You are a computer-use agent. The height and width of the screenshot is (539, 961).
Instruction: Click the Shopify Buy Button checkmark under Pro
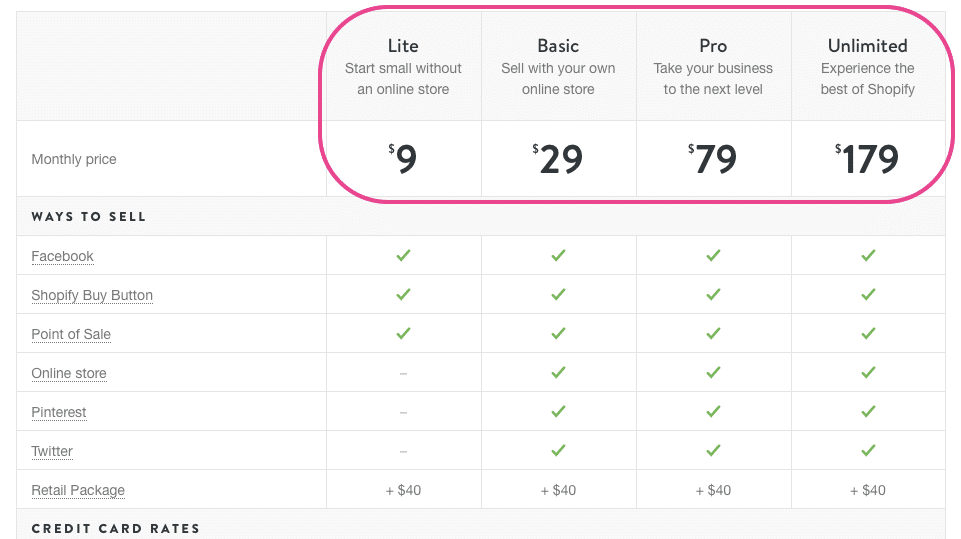tap(713, 295)
